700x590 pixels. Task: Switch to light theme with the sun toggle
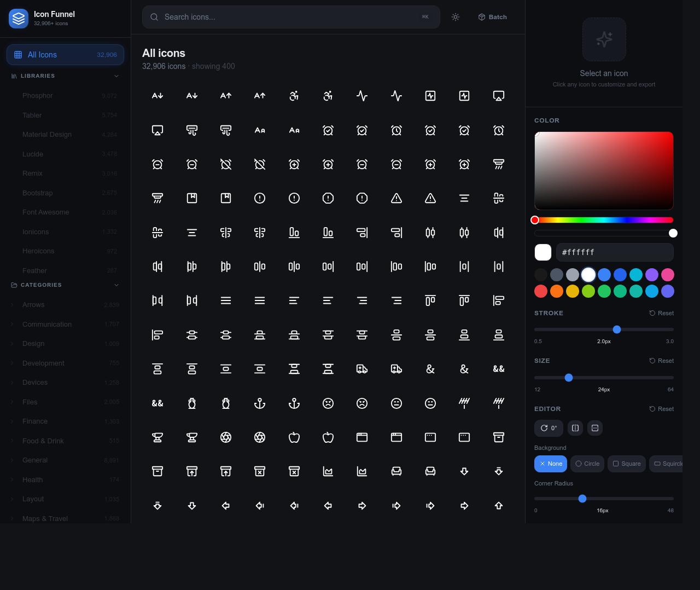(x=455, y=17)
